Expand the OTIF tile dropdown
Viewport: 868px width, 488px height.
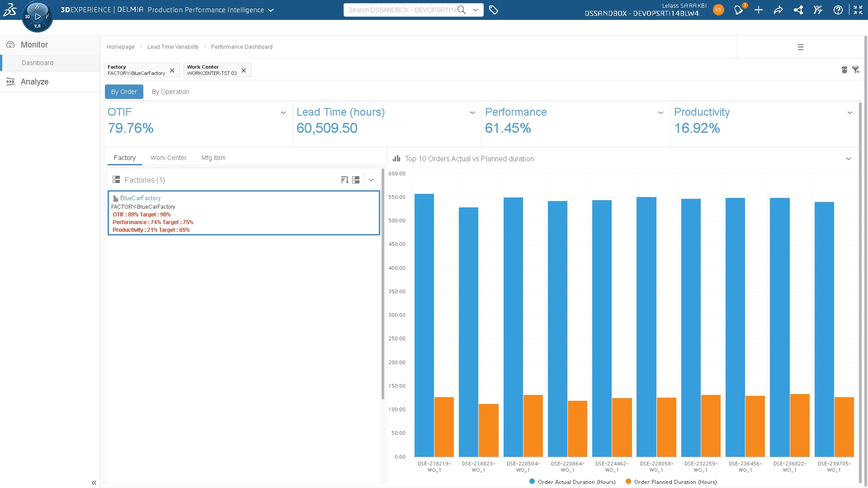pos(283,113)
